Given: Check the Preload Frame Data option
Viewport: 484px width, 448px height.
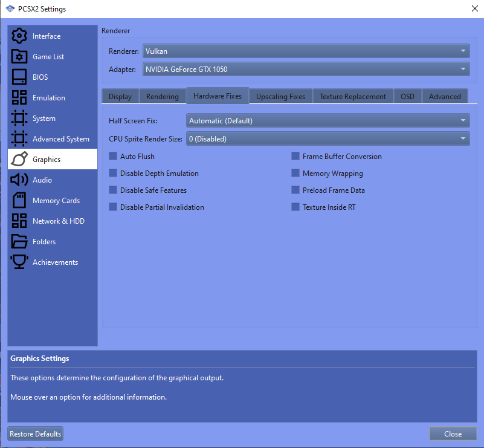Looking at the screenshot, I should [295, 190].
